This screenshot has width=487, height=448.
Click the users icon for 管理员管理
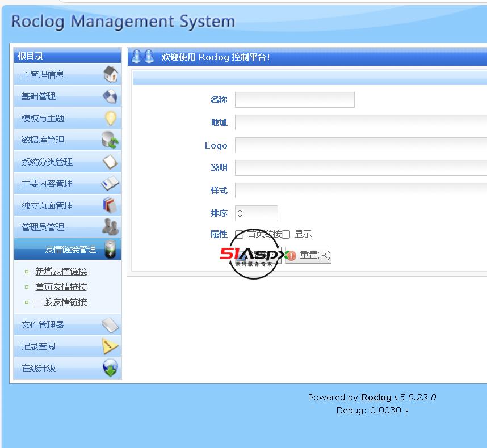(x=110, y=227)
